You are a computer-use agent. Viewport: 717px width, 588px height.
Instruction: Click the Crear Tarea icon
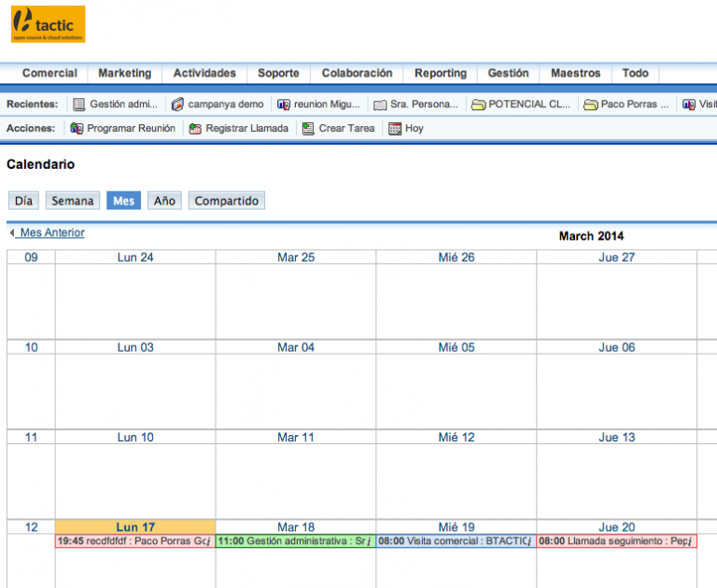308,129
